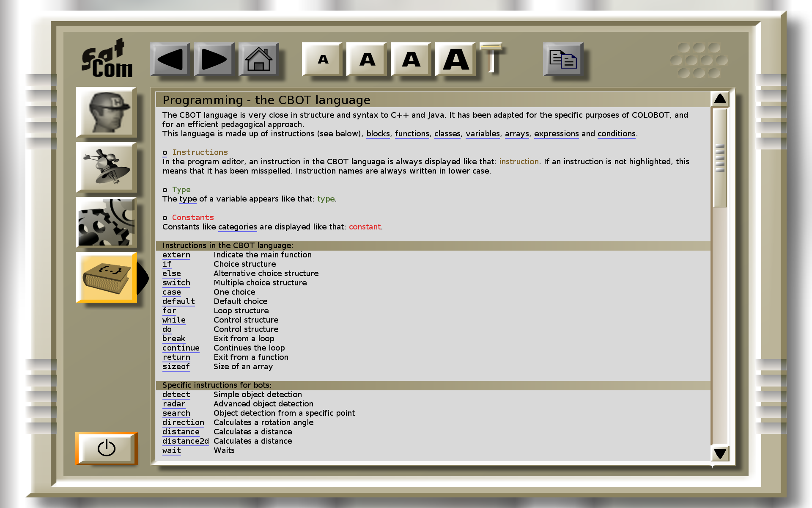This screenshot has height=508, width=812.
Task: Open the switch instruction link
Action: (176, 283)
